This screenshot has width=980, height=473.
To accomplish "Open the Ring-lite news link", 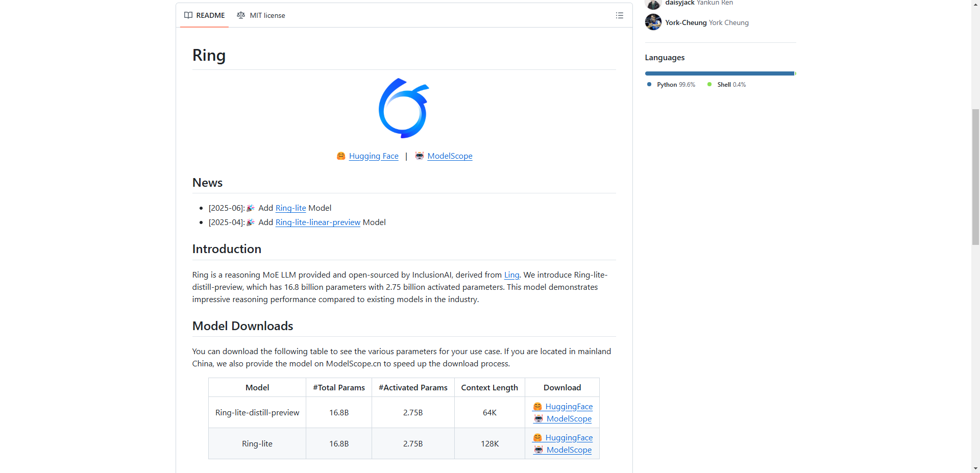I will 290,208.
